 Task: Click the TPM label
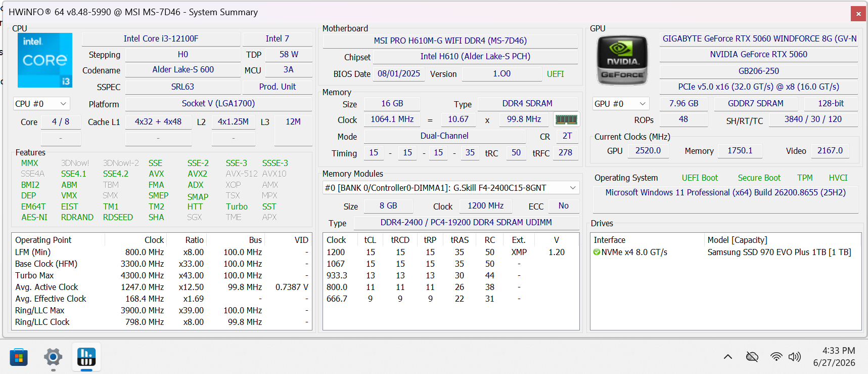pyautogui.click(x=805, y=178)
